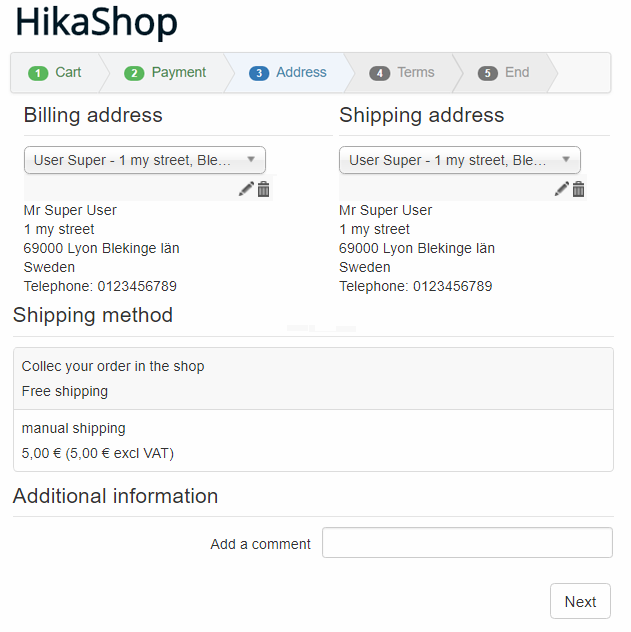This screenshot has width=631, height=632.
Task: Click the step 2 Payment number badge
Action: coord(134,73)
